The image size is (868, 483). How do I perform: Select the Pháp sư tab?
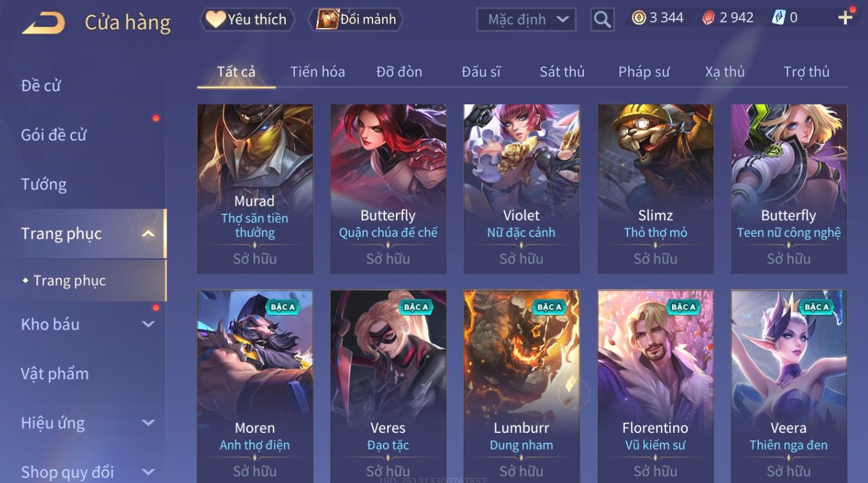tap(644, 71)
